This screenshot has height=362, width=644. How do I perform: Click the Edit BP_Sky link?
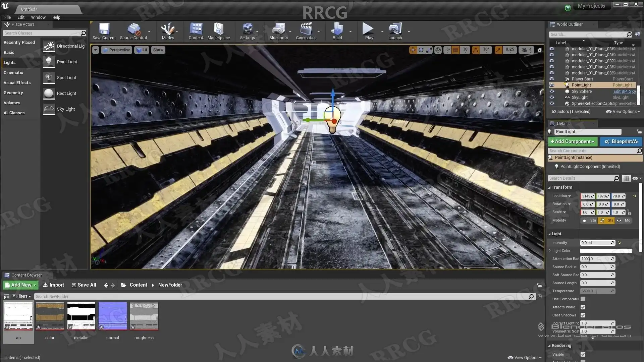click(624, 92)
